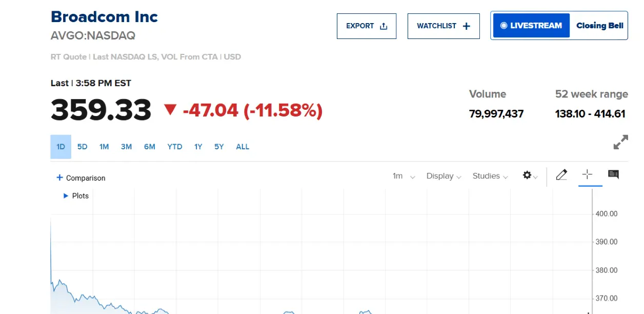
Task: Toggle the crosshair tool
Action: point(587,175)
